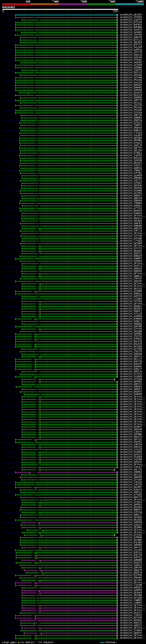
Task: Select hit label UniRef100_B8CG46
Action: coord(131,158)
